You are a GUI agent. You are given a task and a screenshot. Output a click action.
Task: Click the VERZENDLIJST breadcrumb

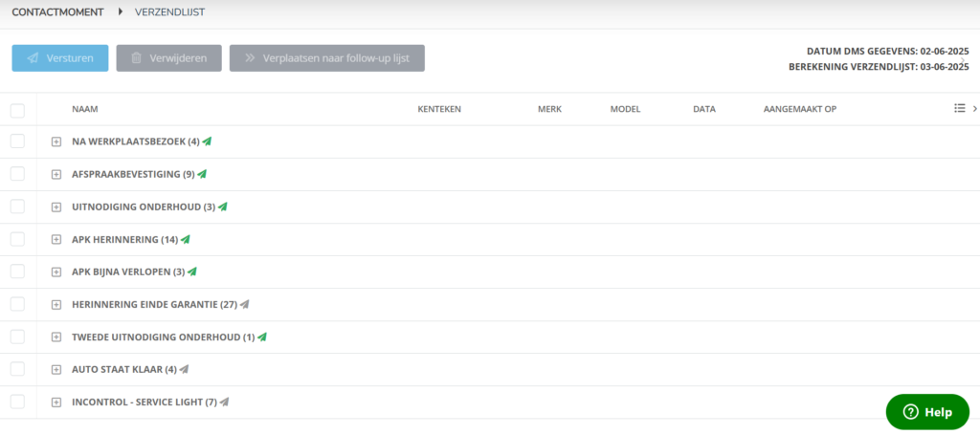pos(170,11)
